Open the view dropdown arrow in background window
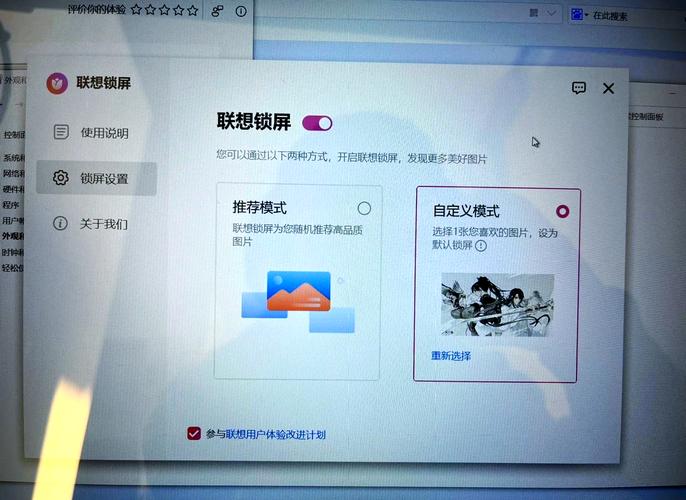Image resolution: width=686 pixels, height=500 pixels. tap(552, 14)
